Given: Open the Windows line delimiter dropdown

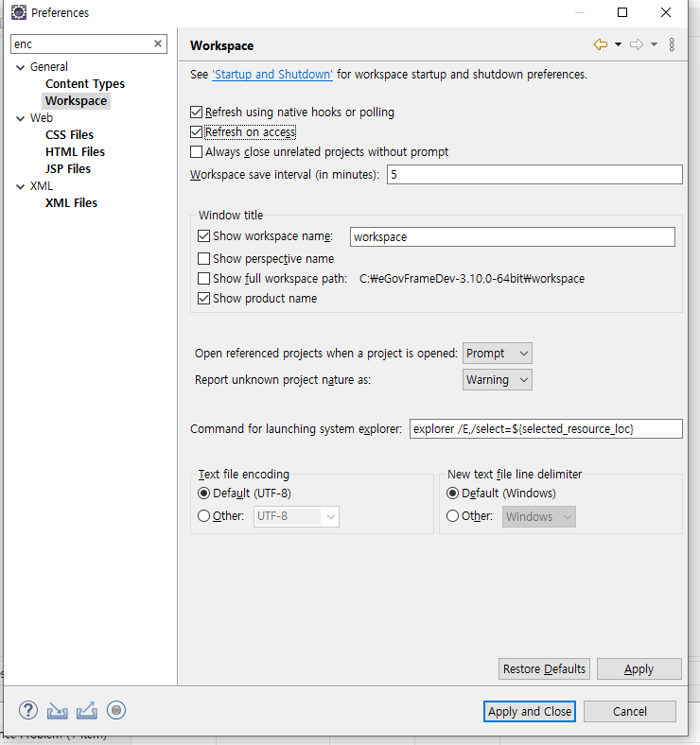Looking at the screenshot, I should pyautogui.click(x=539, y=516).
